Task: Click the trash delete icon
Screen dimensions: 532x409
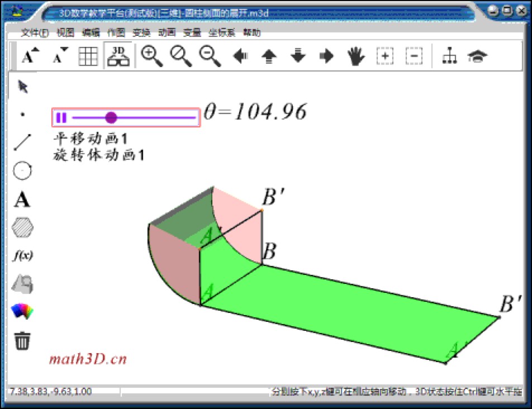Action: 22,341
